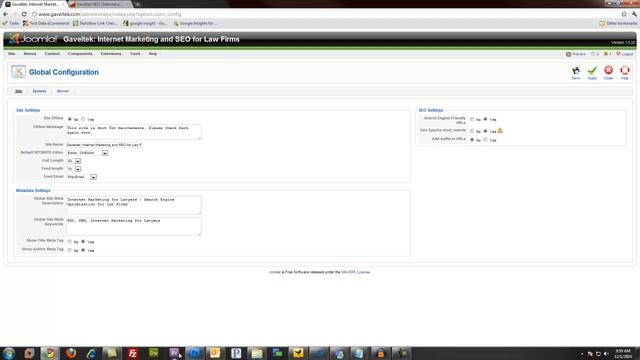
Task: Open the Google Insights for bookmark
Action: coord(195,23)
